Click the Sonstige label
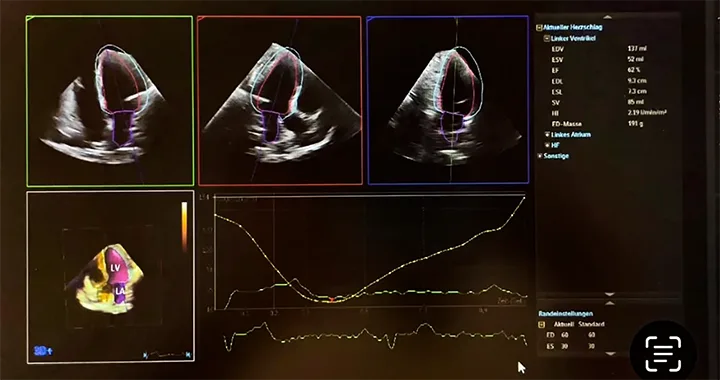720x380 pixels. click(x=556, y=156)
